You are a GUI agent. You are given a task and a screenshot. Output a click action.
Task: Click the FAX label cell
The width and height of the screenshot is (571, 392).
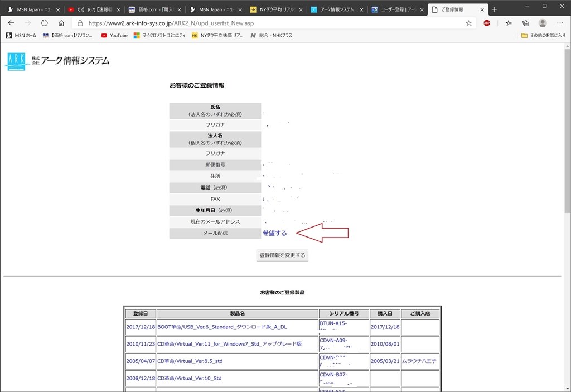click(x=215, y=199)
